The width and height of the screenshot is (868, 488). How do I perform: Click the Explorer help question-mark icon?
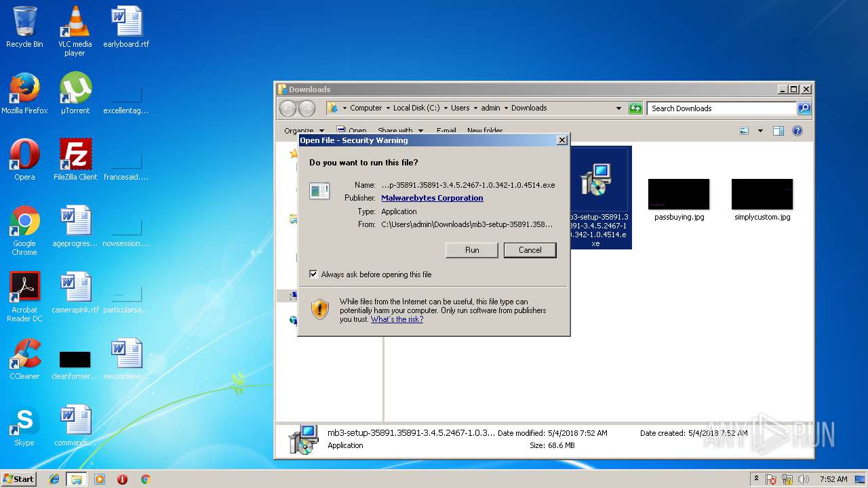click(x=797, y=131)
